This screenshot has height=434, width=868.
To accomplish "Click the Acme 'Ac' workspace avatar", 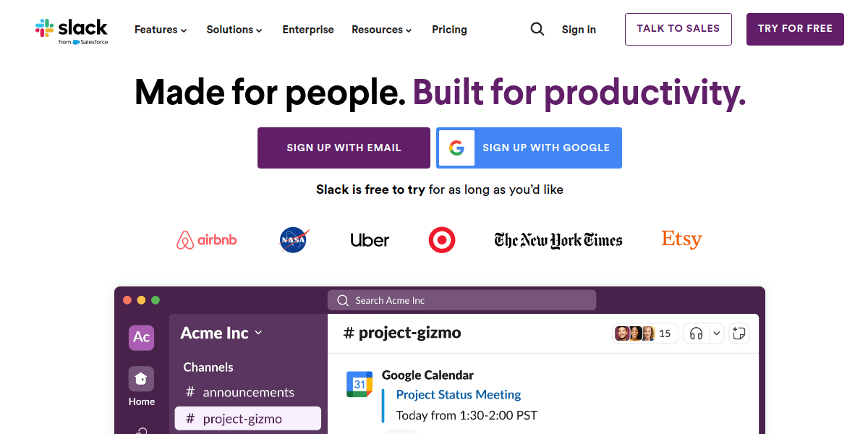I will (x=141, y=337).
